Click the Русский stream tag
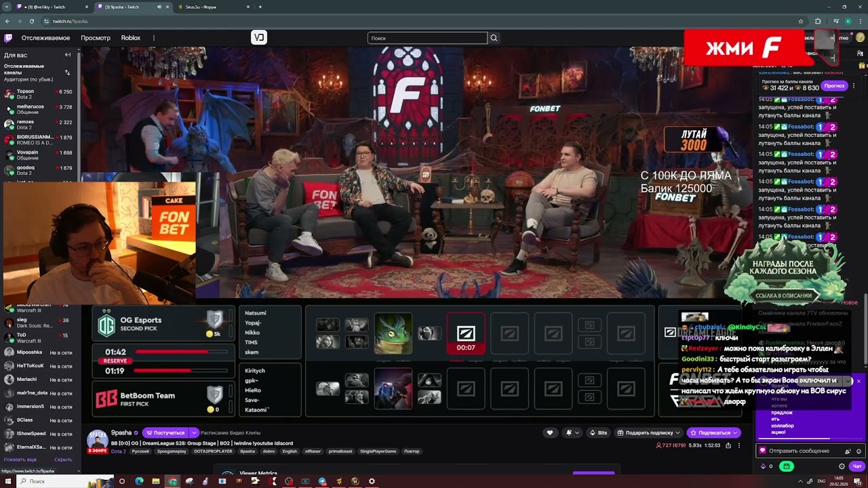This screenshot has height=488, width=868. (x=140, y=451)
